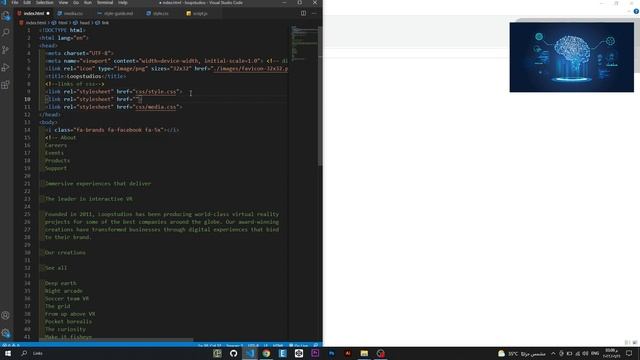640x360 pixels.
Task: Open the Windows Start menu
Action: [8, 353]
